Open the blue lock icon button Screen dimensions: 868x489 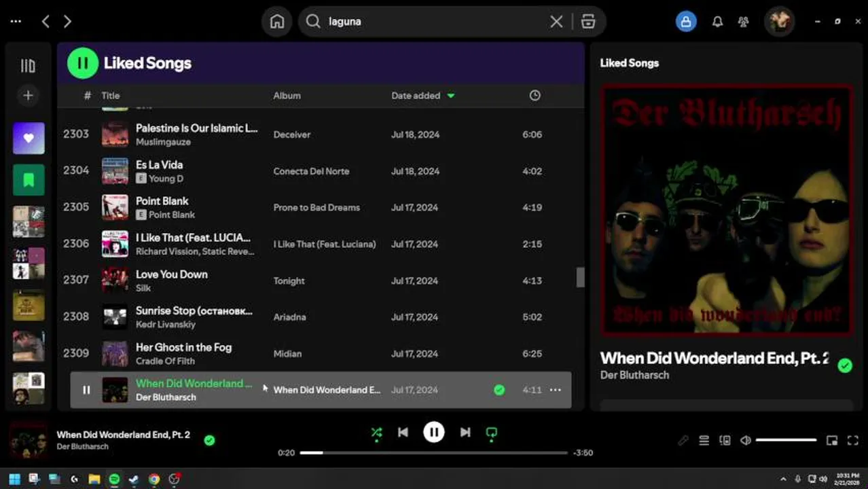click(686, 22)
